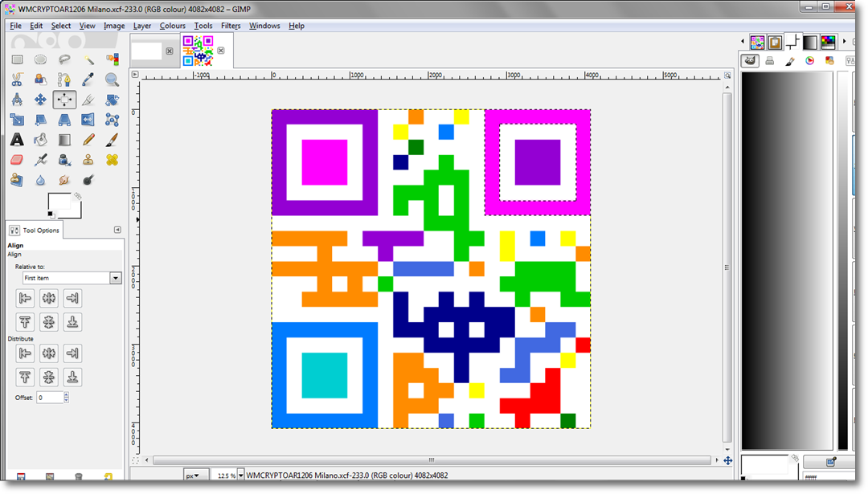Click the Offset value field

pyautogui.click(x=50, y=397)
